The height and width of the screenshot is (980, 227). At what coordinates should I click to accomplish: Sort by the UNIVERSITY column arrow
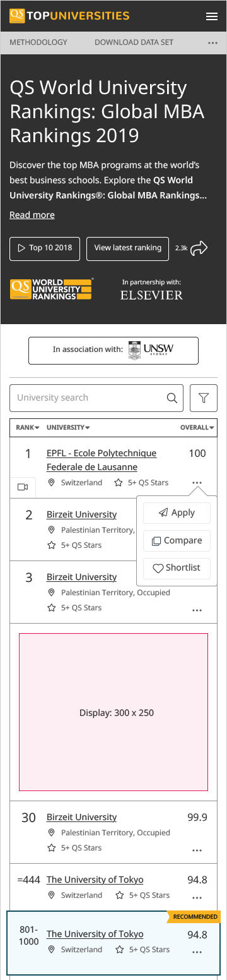[87, 428]
